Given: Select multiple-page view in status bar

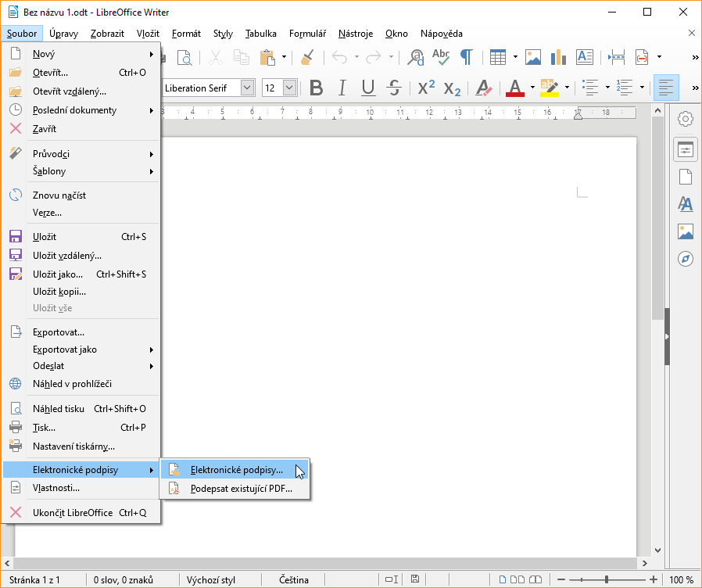Looking at the screenshot, I should coord(518,579).
